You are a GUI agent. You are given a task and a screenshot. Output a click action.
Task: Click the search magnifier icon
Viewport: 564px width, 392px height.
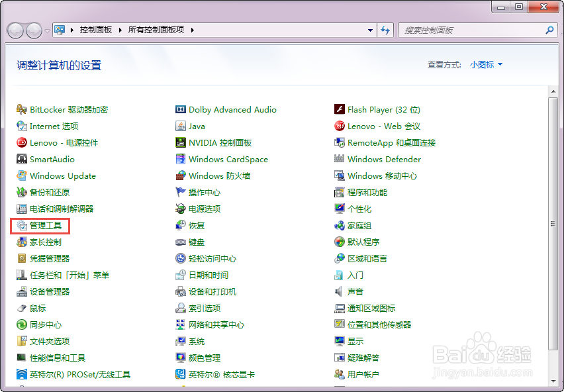[x=549, y=30]
